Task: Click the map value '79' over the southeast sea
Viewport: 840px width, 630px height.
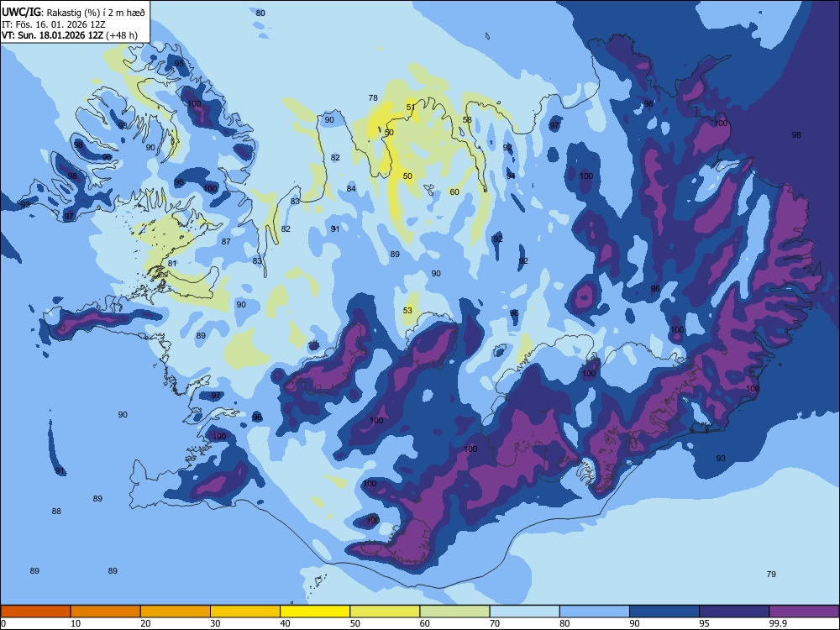Action: 771,575
